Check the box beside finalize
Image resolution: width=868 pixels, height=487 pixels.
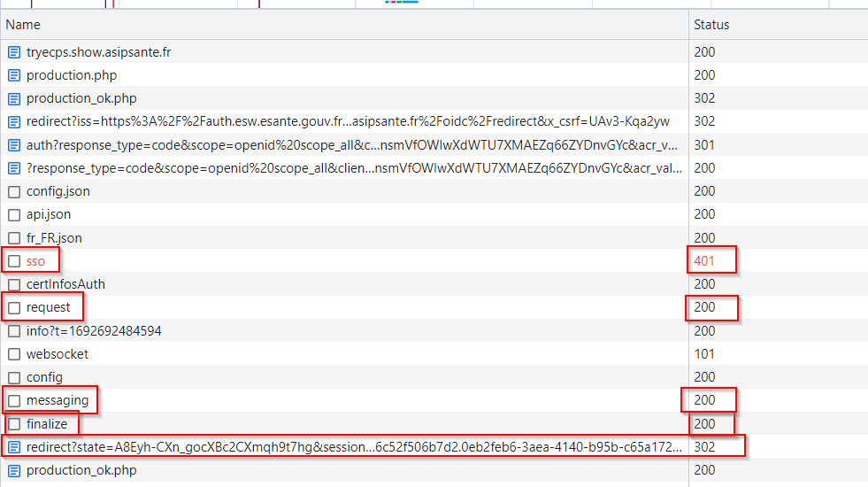pyautogui.click(x=13, y=424)
